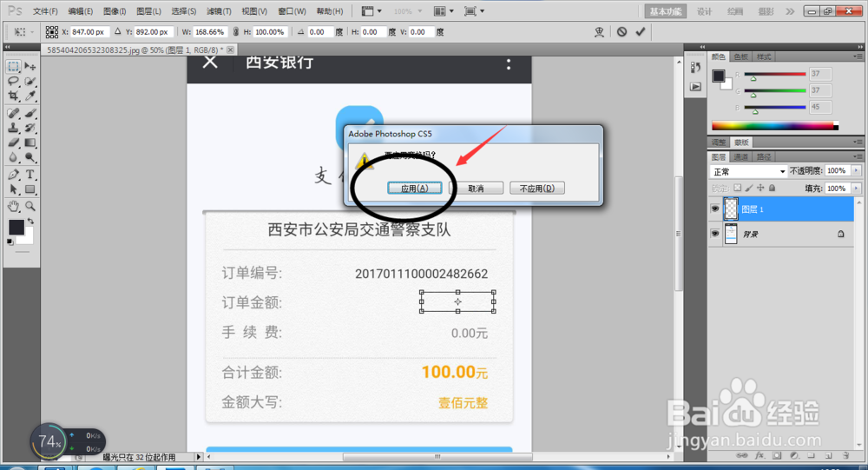Image resolution: width=868 pixels, height=470 pixels.
Task: Switch to the 色板 tab
Action: [740, 56]
